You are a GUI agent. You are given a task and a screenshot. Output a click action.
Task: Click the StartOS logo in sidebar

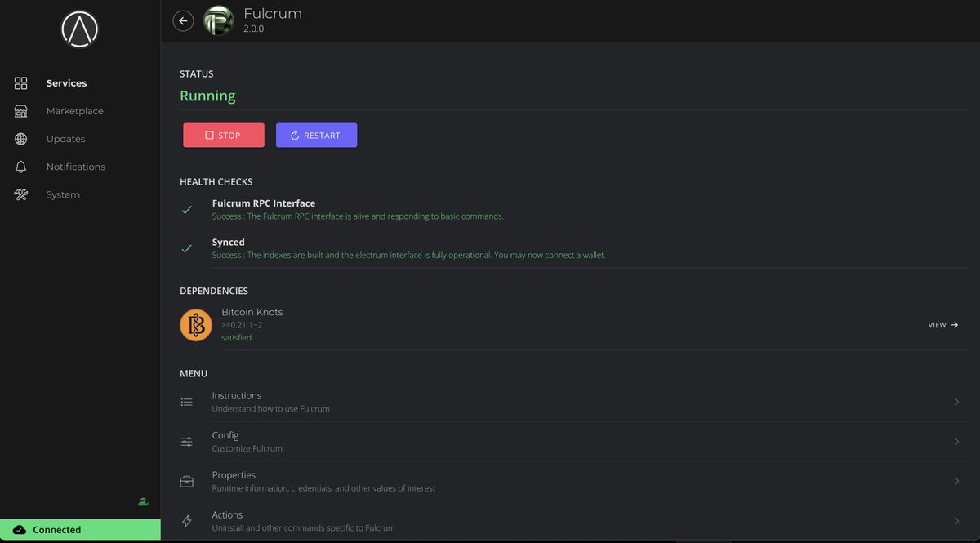click(x=79, y=29)
